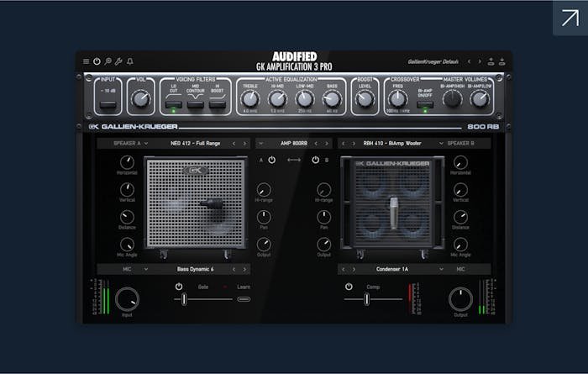Click the A/B link double-arrow icon
Viewport: 588px width, 374px height.
pyautogui.click(x=294, y=160)
